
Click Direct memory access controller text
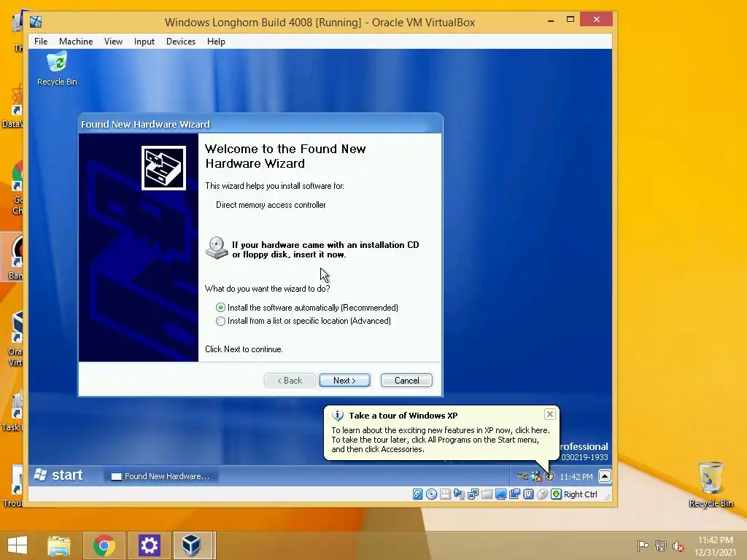(271, 205)
